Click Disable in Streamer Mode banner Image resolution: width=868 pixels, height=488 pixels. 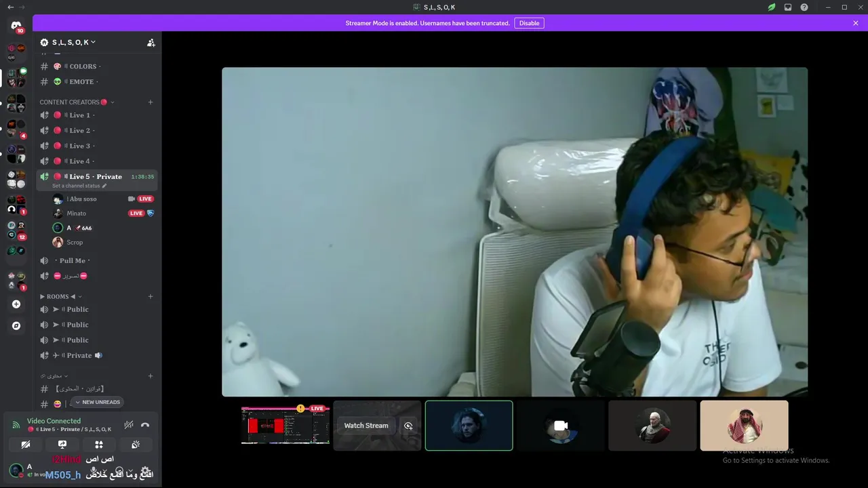[529, 23]
